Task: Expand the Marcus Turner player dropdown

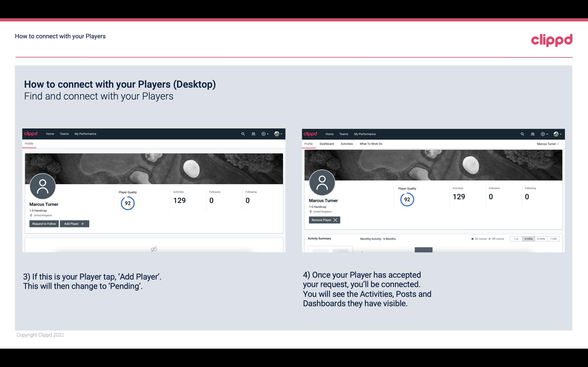Action: (548, 144)
